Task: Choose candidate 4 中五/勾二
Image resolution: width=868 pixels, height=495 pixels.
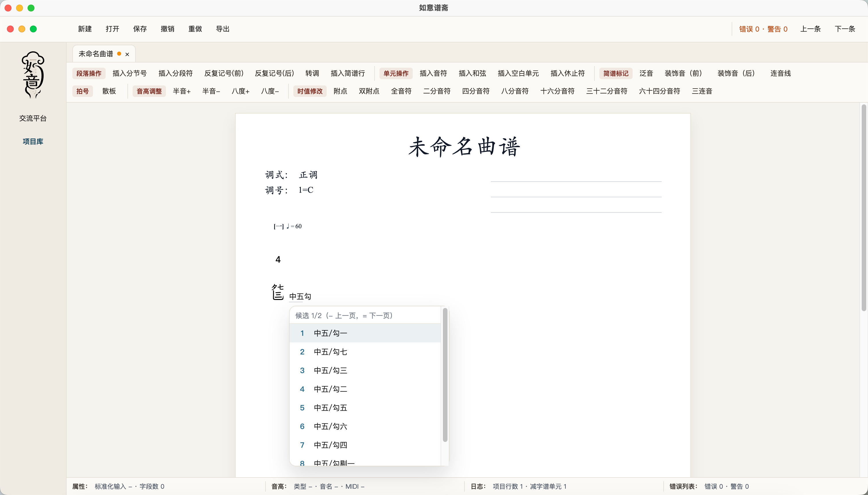Action: click(365, 389)
